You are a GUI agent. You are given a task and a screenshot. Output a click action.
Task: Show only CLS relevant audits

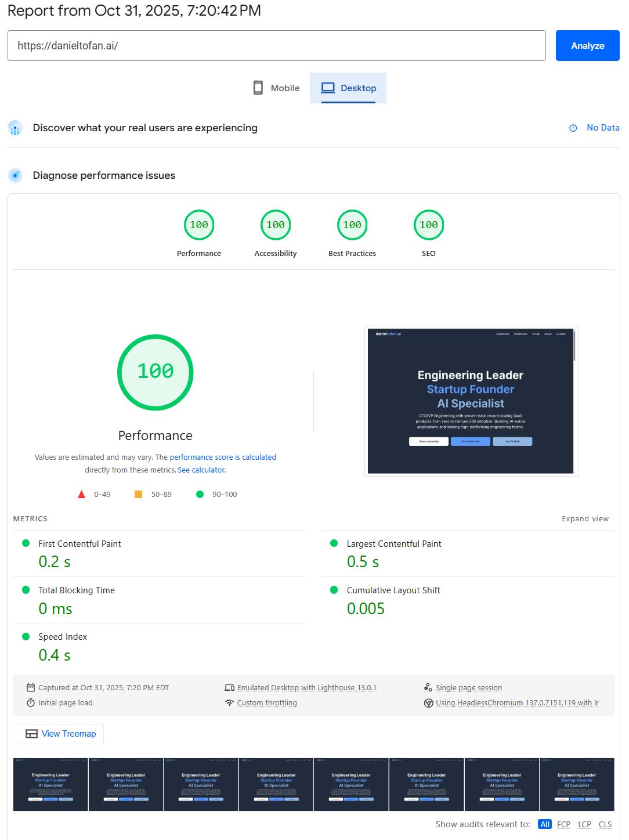[x=605, y=824]
